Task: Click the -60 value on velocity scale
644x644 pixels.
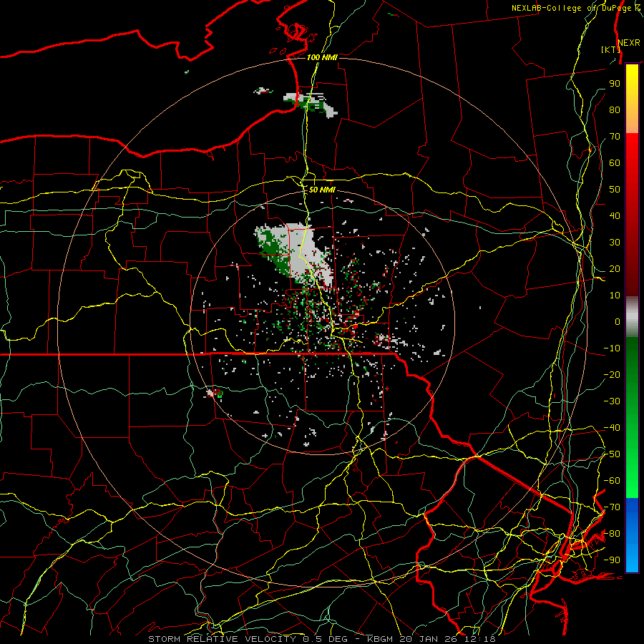Action: tap(612, 481)
